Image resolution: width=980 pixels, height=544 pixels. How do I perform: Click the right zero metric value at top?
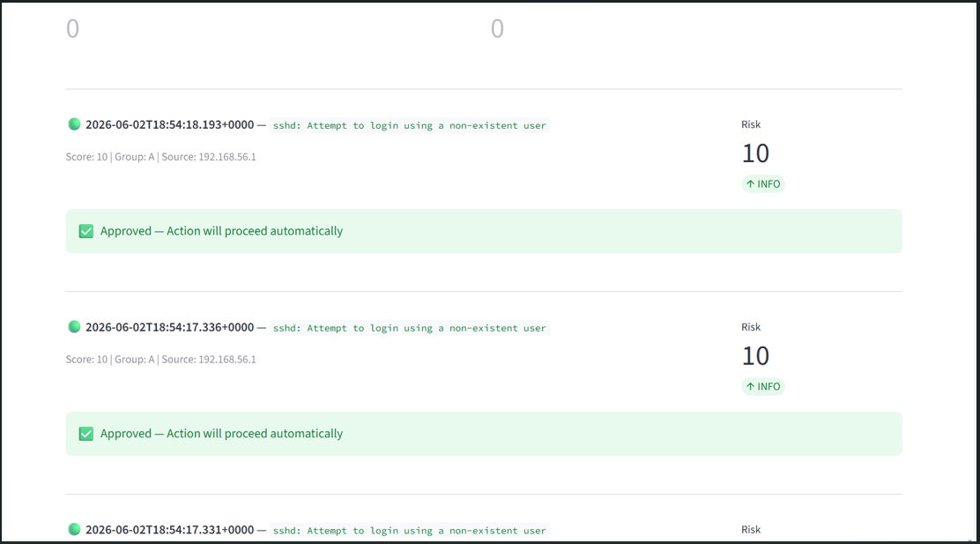click(x=497, y=29)
